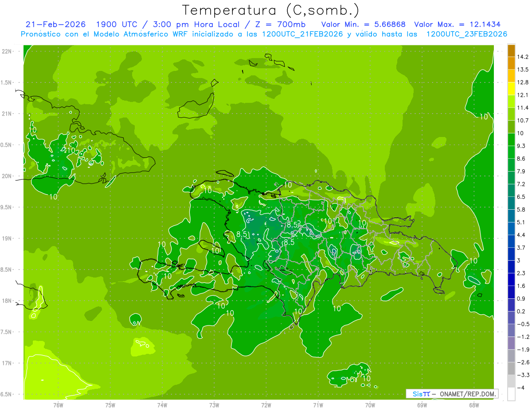
Task: Click the 72W longitude axis label
Action: point(266,405)
